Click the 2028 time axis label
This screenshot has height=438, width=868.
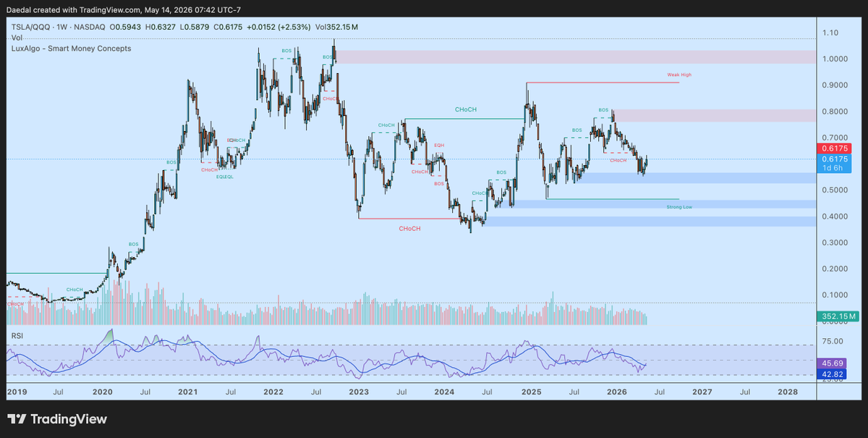coord(788,391)
